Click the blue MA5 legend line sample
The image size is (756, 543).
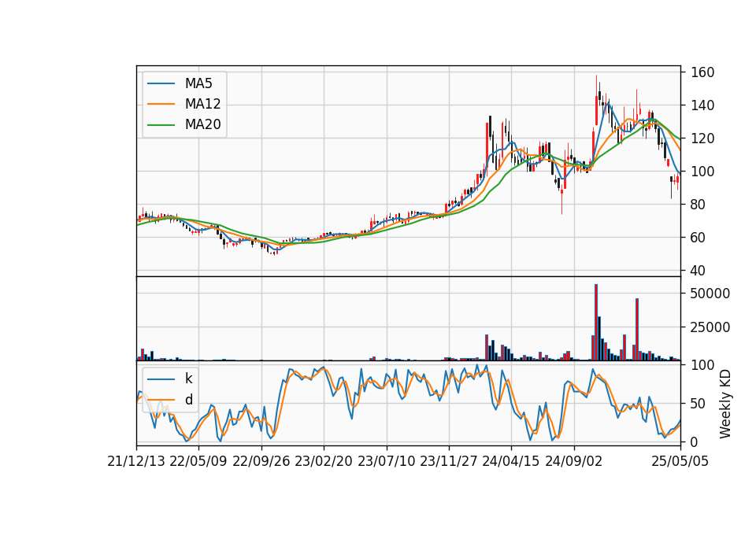(x=161, y=84)
